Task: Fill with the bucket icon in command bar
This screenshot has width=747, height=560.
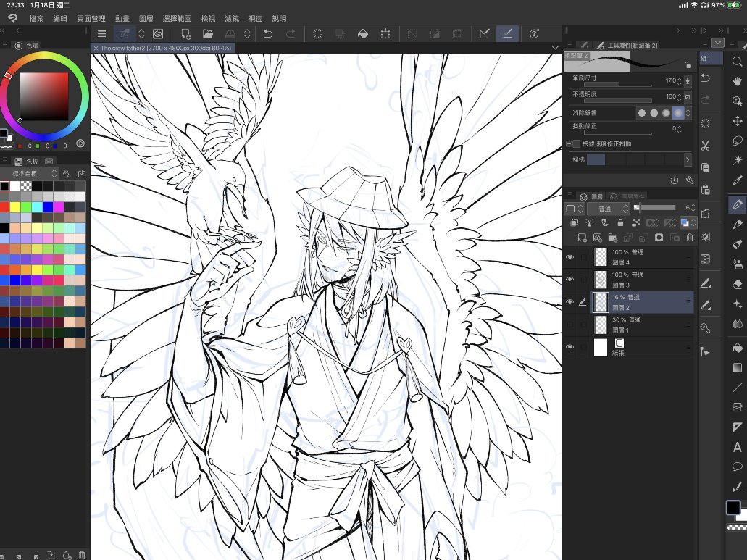Action: pos(362,34)
